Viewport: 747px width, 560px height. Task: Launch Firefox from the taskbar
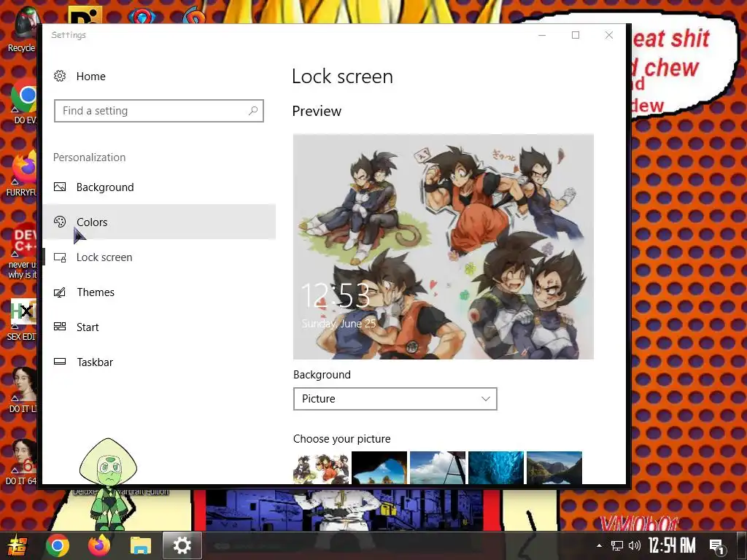tap(99, 545)
